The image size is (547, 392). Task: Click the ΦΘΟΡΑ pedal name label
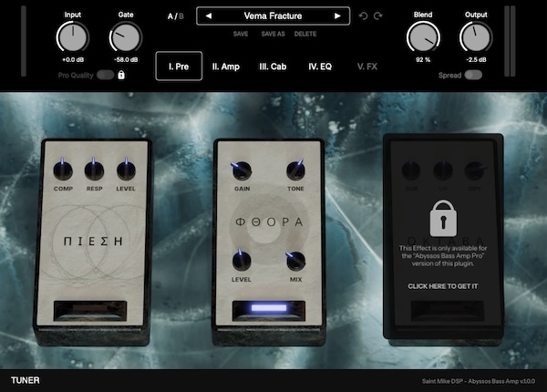coord(269,222)
